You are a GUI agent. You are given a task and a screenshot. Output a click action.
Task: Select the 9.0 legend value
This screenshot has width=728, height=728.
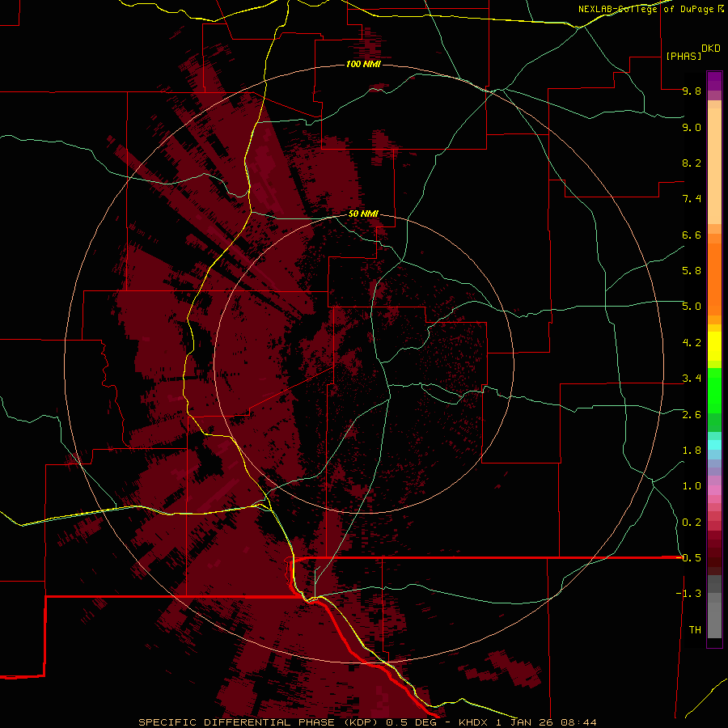pyautogui.click(x=692, y=127)
